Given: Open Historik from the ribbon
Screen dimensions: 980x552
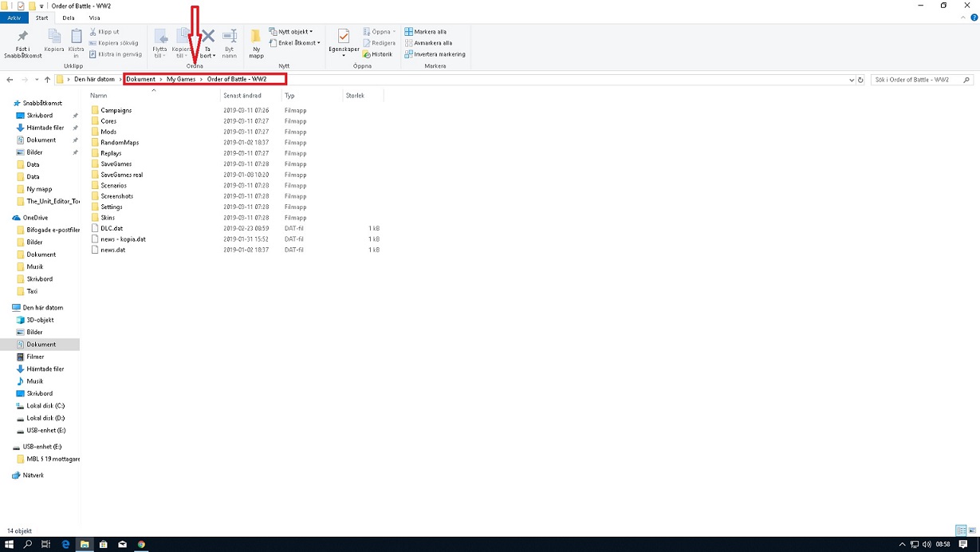Looking at the screenshot, I should [x=377, y=54].
